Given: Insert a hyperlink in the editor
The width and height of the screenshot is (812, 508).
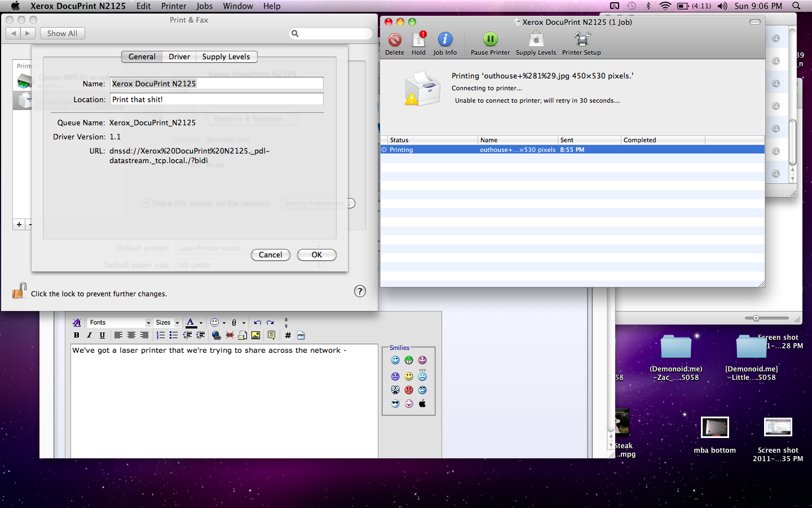Looking at the screenshot, I should coord(216,335).
